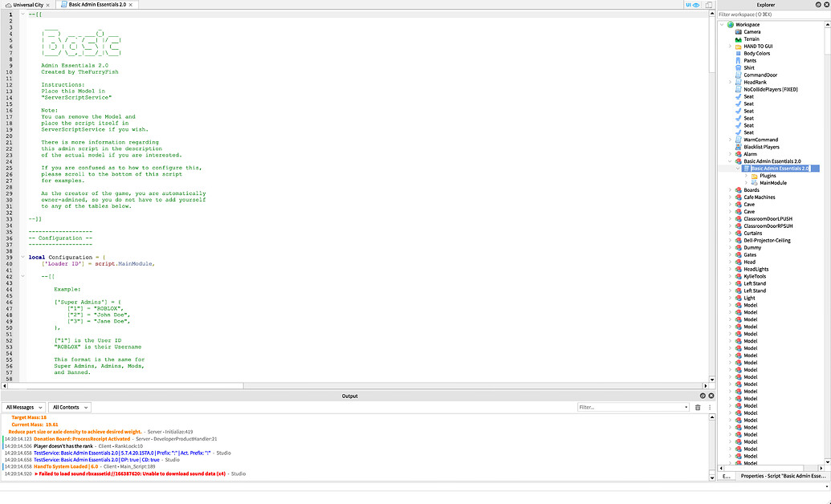Select the MainModule module script icon
This screenshot has width=831, height=504.
coord(755,182)
